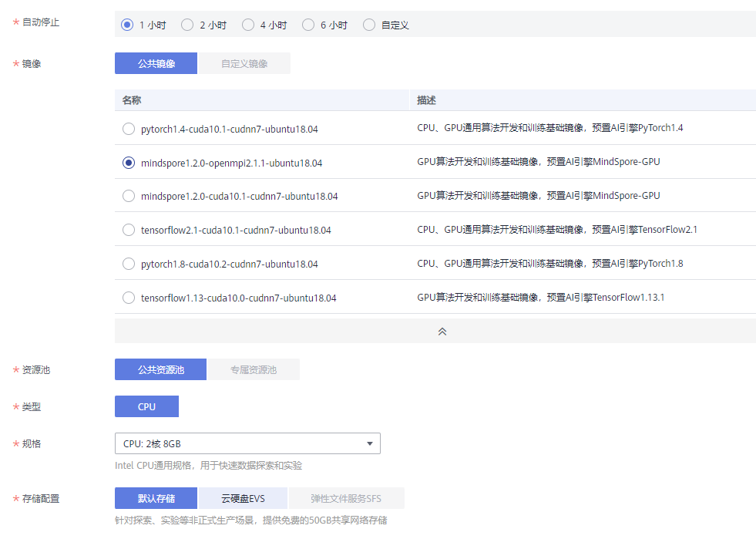Select the mindspore1.2.0-cuda10.1 image radio button
This screenshot has width=756, height=539.
coord(128,196)
